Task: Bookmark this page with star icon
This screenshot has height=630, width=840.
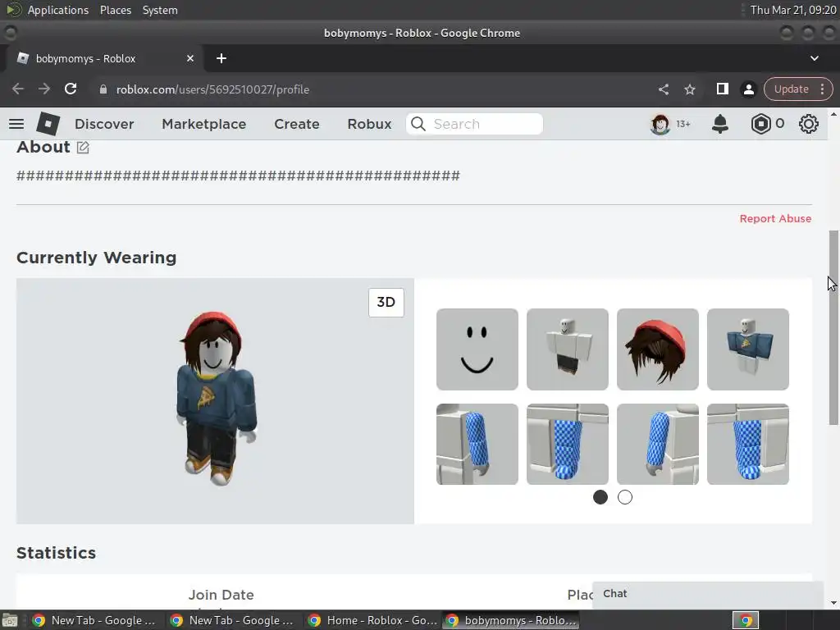Action: 689,89
